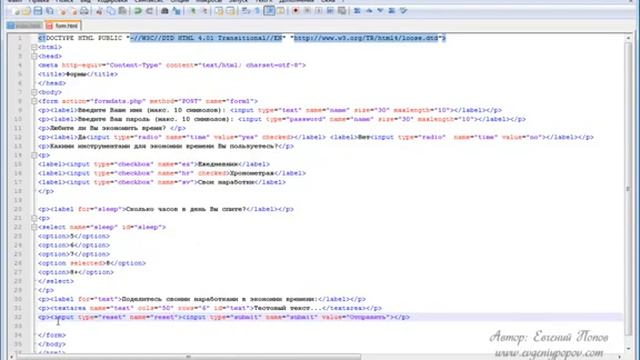Click the closing </form> tag line
This screenshot has height=360, width=640.
pos(52,335)
